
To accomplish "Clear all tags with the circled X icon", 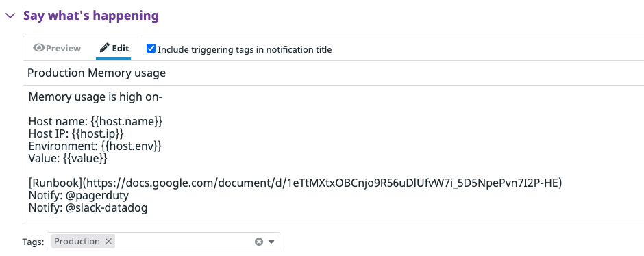I will coord(259,242).
